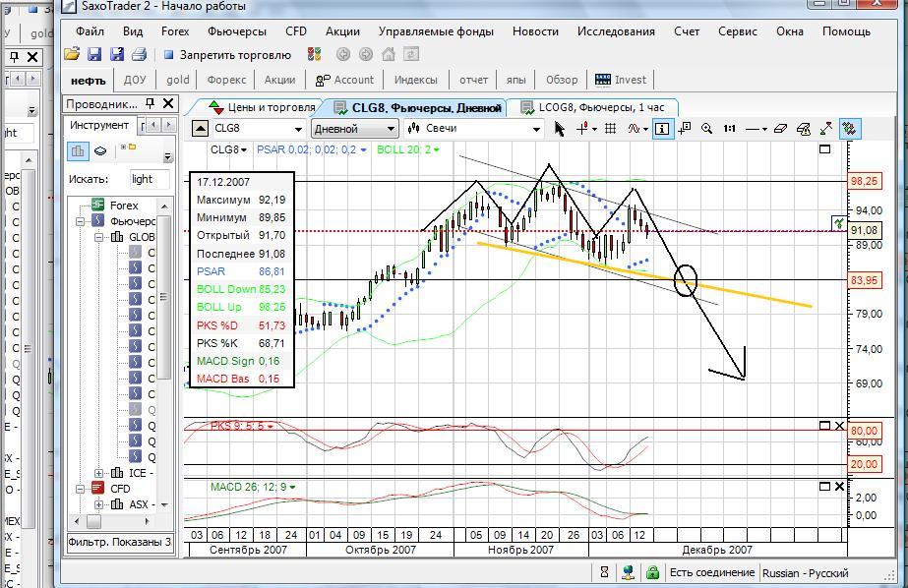Click the Искать search field containing light
The height and width of the screenshot is (588, 908).
coord(150,179)
